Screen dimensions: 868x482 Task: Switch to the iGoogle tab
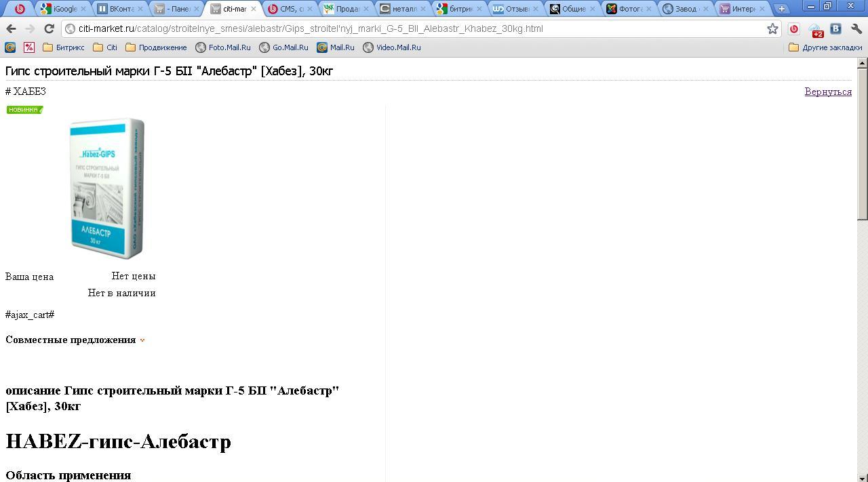click(x=61, y=9)
